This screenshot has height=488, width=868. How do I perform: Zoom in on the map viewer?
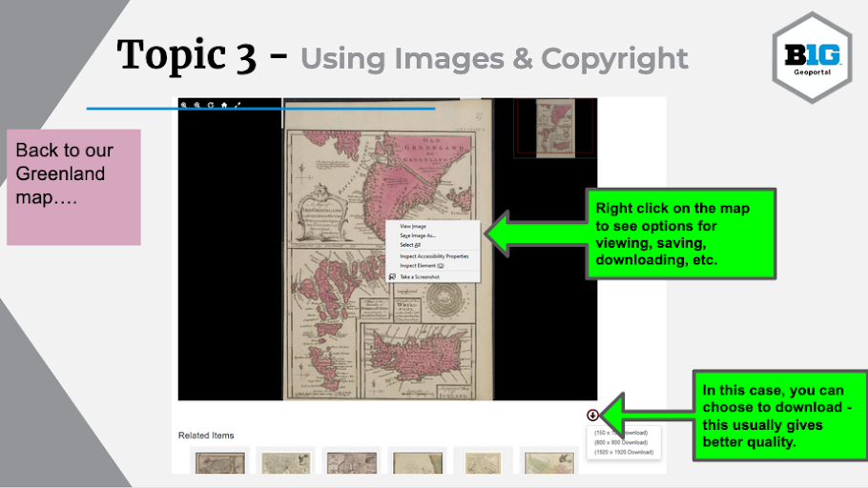tap(184, 105)
